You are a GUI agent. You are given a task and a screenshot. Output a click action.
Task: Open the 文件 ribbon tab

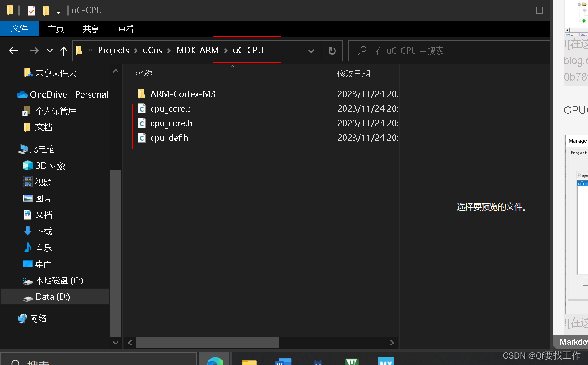coord(20,29)
